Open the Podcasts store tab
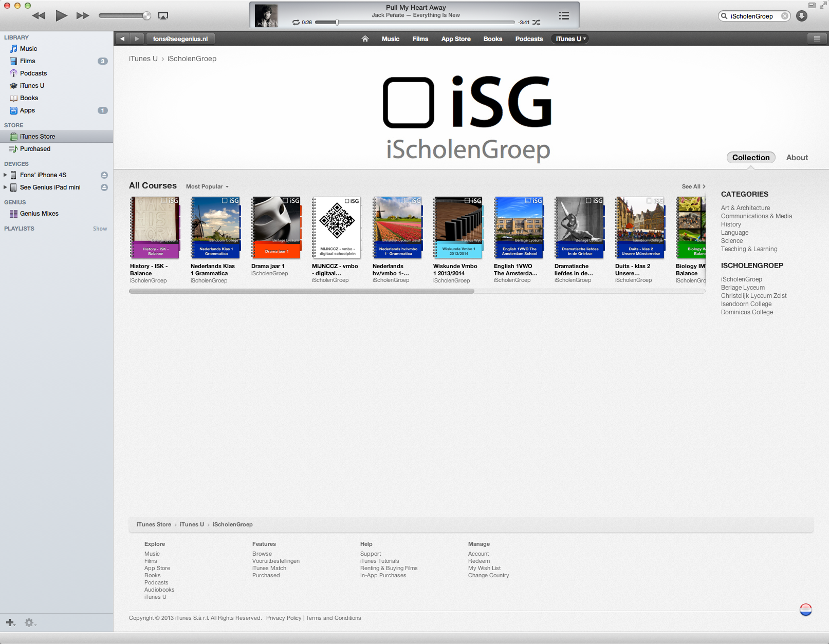The height and width of the screenshot is (644, 829). point(529,39)
